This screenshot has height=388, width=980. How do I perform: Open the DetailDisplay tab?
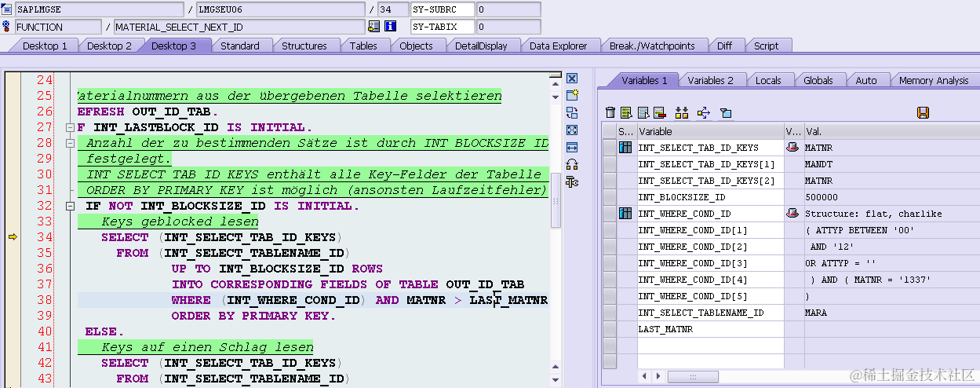[481, 46]
